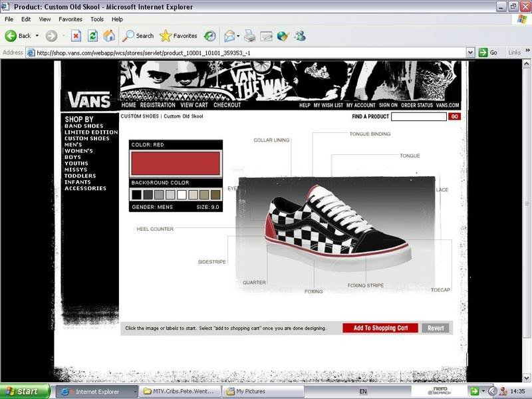Open the VIEW CART navigation link
Image resolution: width=532 pixels, height=399 pixels.
click(194, 105)
